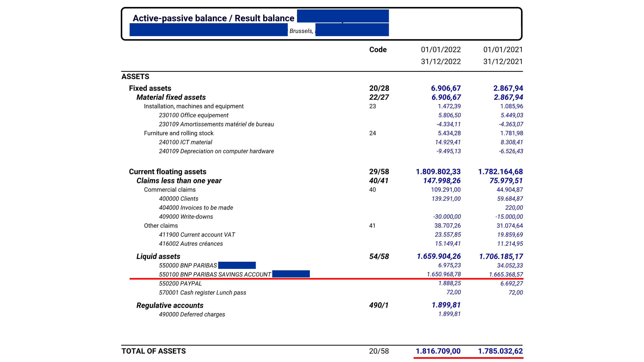
Task: Select code 20/58
Action: click(x=379, y=351)
